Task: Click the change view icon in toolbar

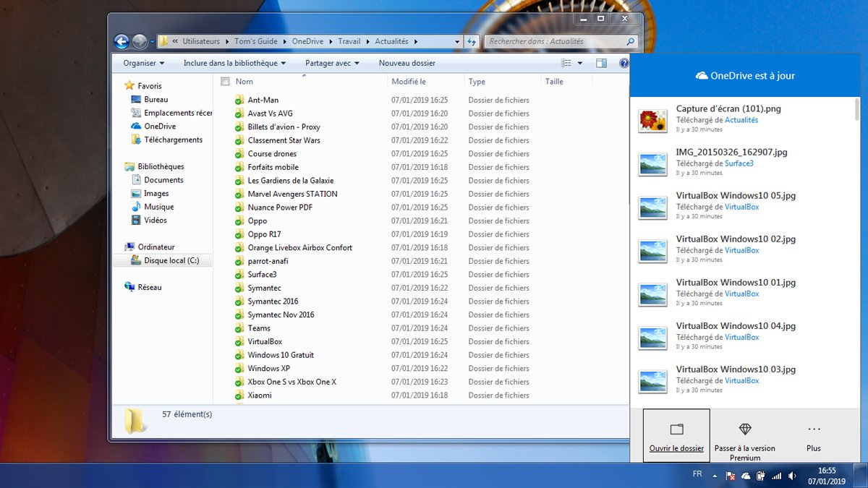Action: tap(566, 64)
